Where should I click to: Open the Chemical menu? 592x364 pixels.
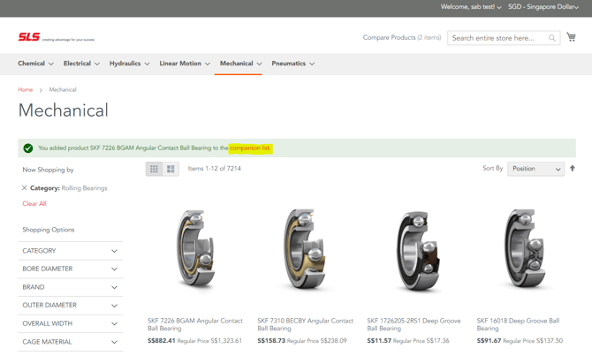(35, 64)
